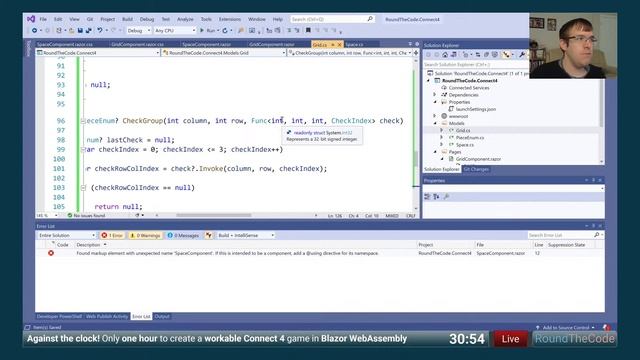Click the Run button
This screenshot has height=360, width=640.
pyautogui.click(x=207, y=31)
